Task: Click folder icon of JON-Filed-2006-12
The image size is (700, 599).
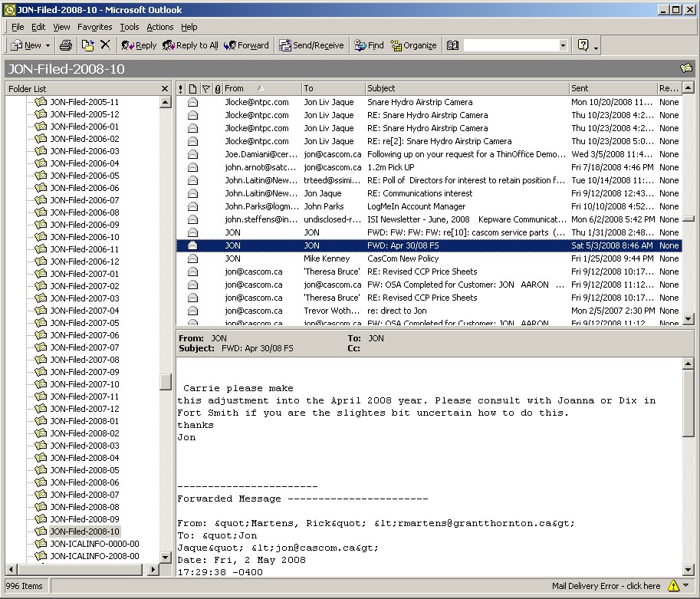Action: pos(41,261)
